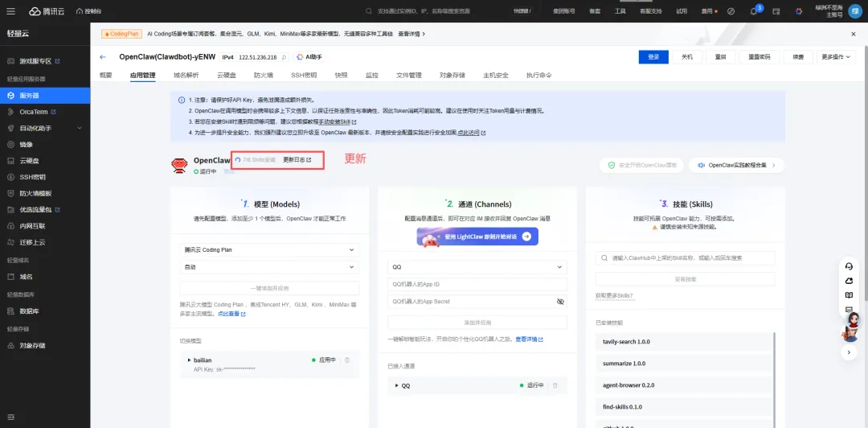
Task: Focus the QQ机器人的App ID field
Action: 477,285
